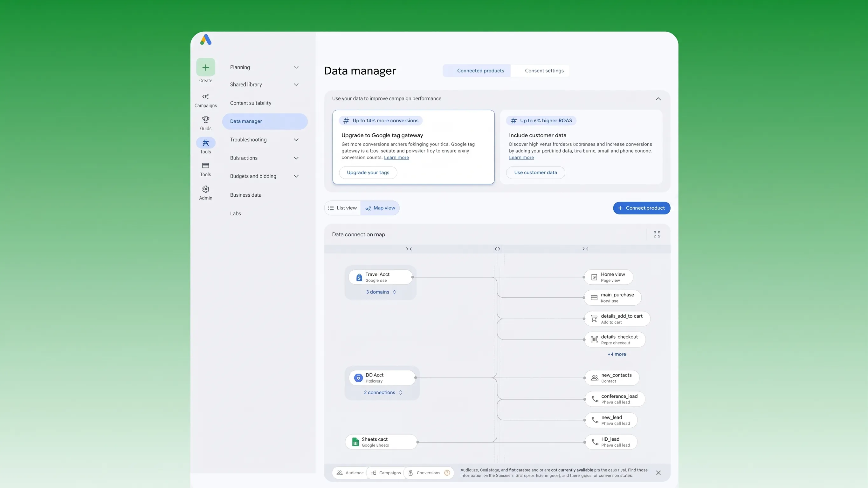Click the new_contacts people icon

click(595, 378)
